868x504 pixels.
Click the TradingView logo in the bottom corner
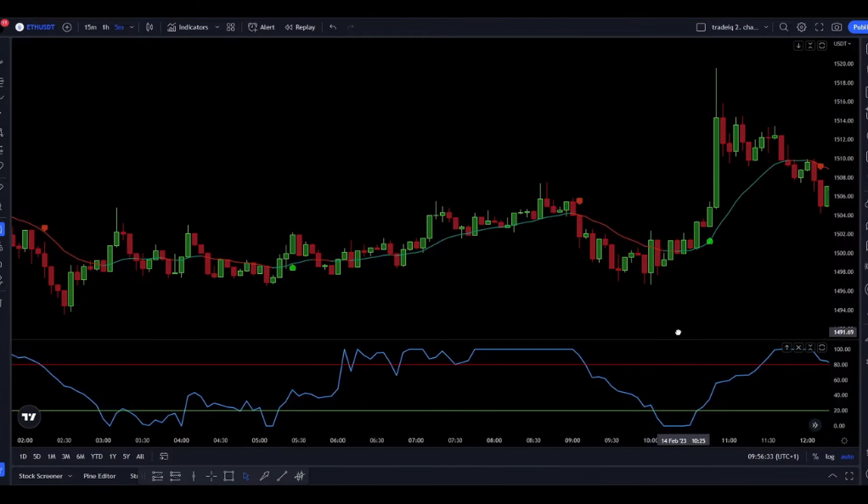[28, 416]
